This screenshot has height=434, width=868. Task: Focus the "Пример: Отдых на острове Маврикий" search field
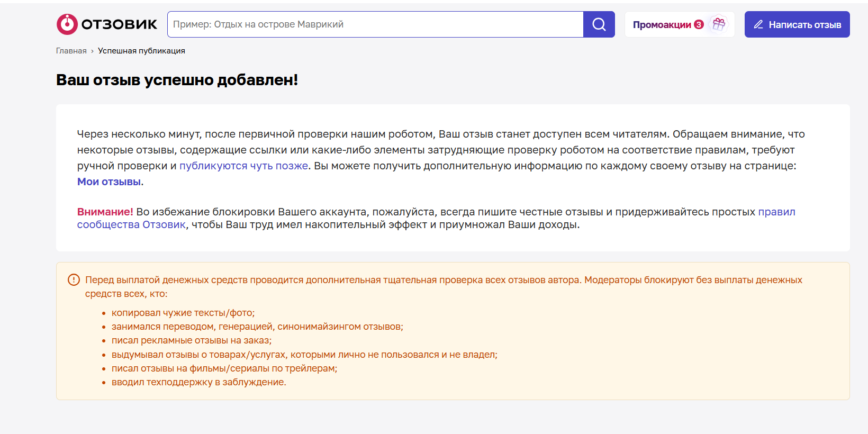[375, 24]
